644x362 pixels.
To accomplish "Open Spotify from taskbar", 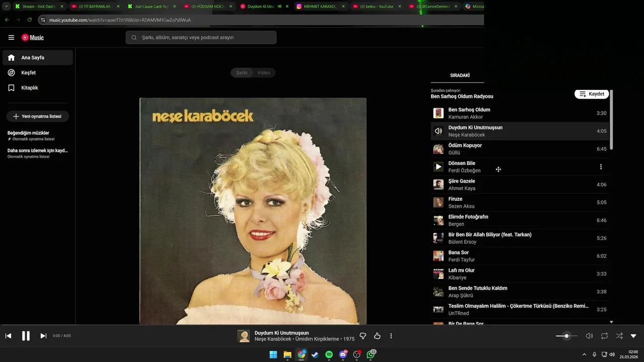I will [x=329, y=354].
